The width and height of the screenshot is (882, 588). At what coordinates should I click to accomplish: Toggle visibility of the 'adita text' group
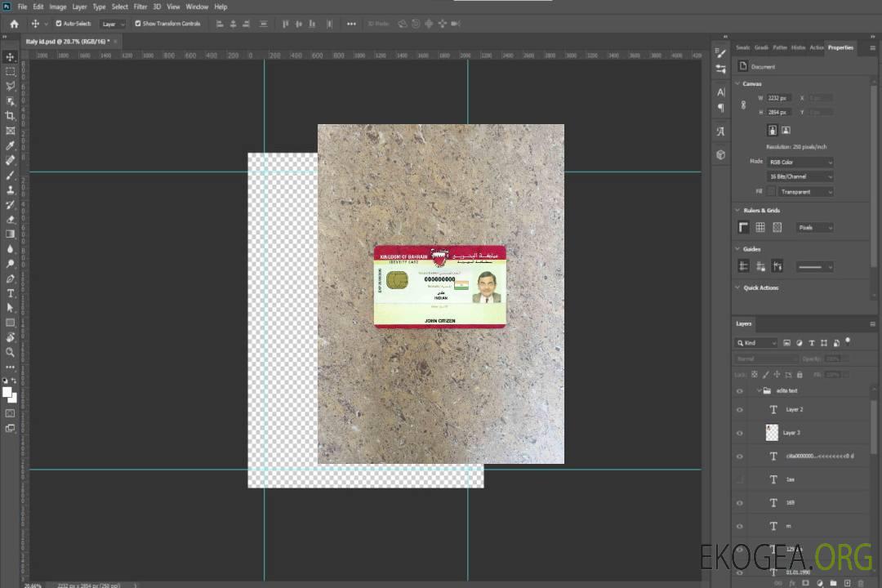pyautogui.click(x=740, y=391)
